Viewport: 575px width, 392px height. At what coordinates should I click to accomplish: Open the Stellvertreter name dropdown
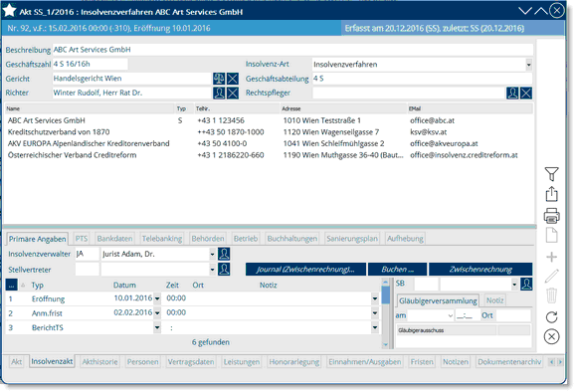click(x=212, y=270)
